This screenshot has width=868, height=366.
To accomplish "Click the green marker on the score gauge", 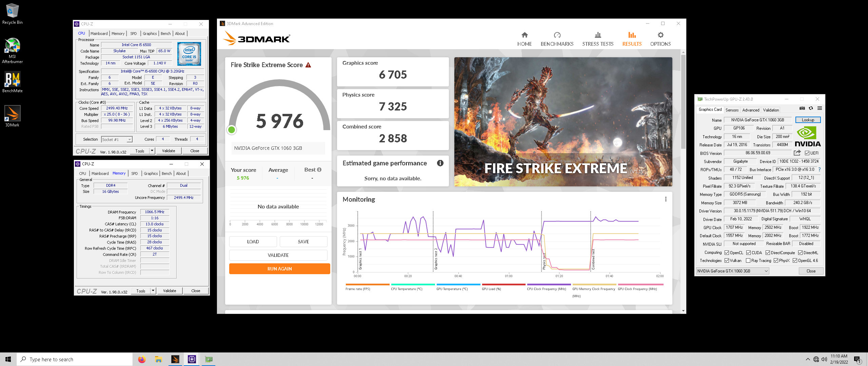I will pos(232,130).
